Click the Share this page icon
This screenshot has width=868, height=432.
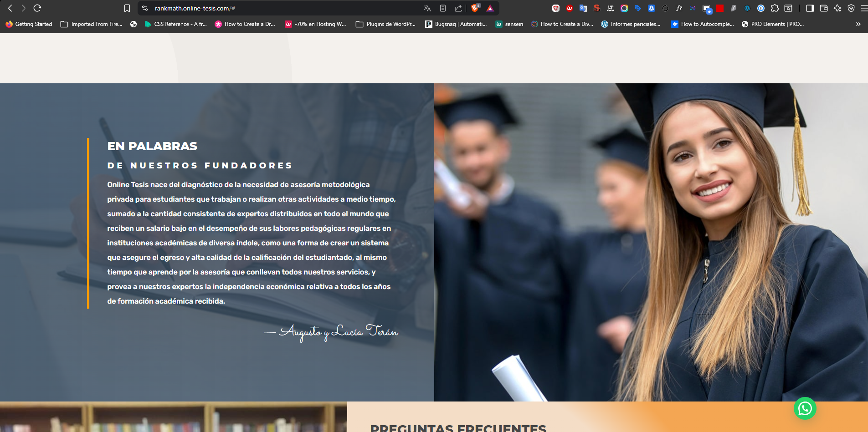click(458, 8)
